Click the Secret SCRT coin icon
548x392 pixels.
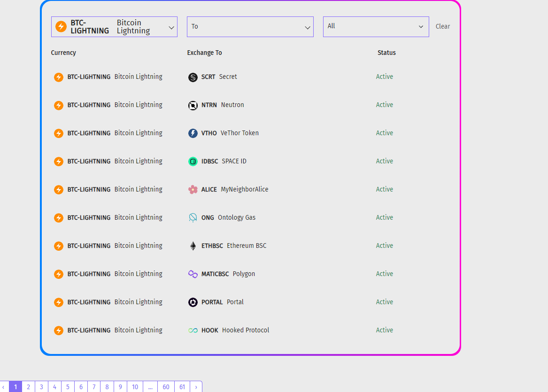click(193, 77)
